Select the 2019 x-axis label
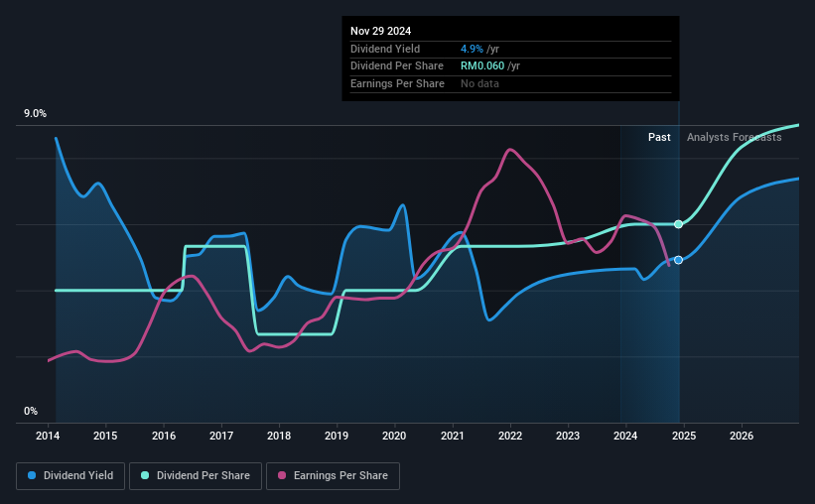The image size is (815, 504). 337,436
